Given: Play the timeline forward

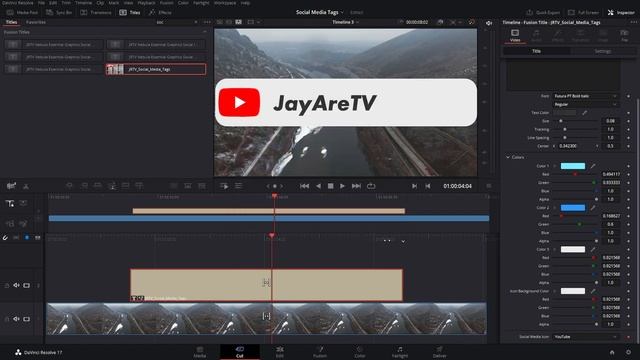Looking at the screenshot, I should [x=342, y=186].
